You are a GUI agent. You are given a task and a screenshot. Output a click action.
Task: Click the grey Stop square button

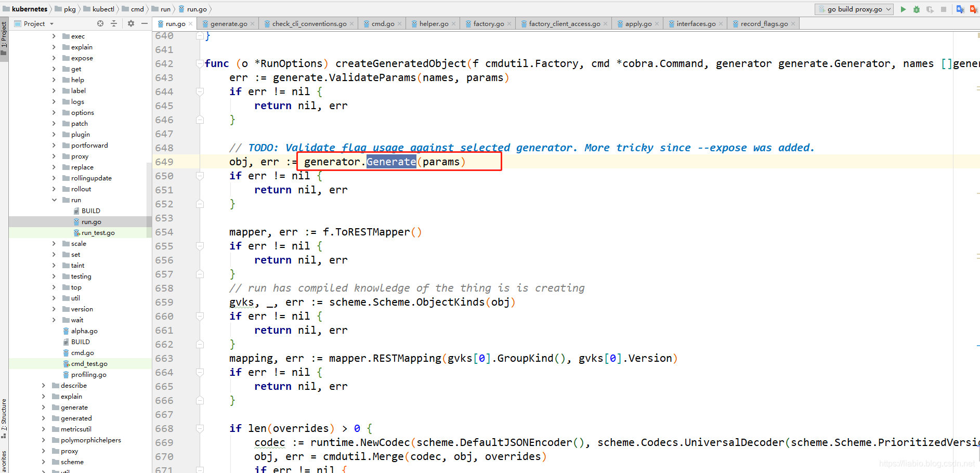coord(944,9)
